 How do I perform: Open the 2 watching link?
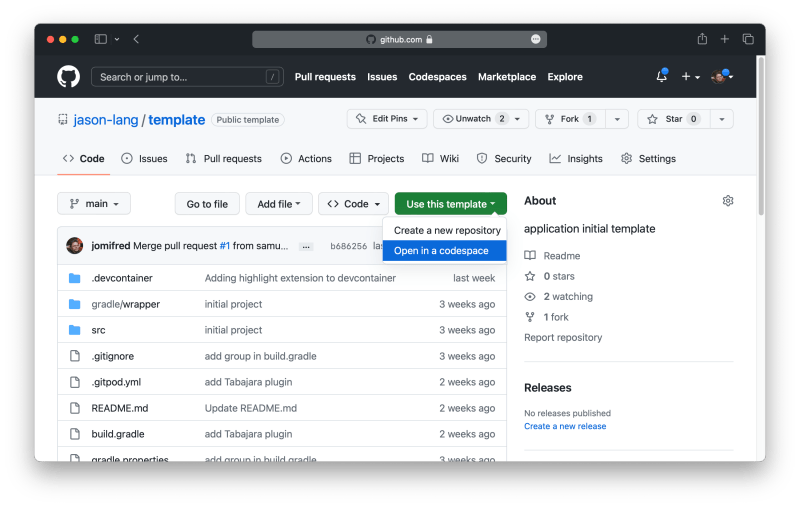(x=559, y=296)
